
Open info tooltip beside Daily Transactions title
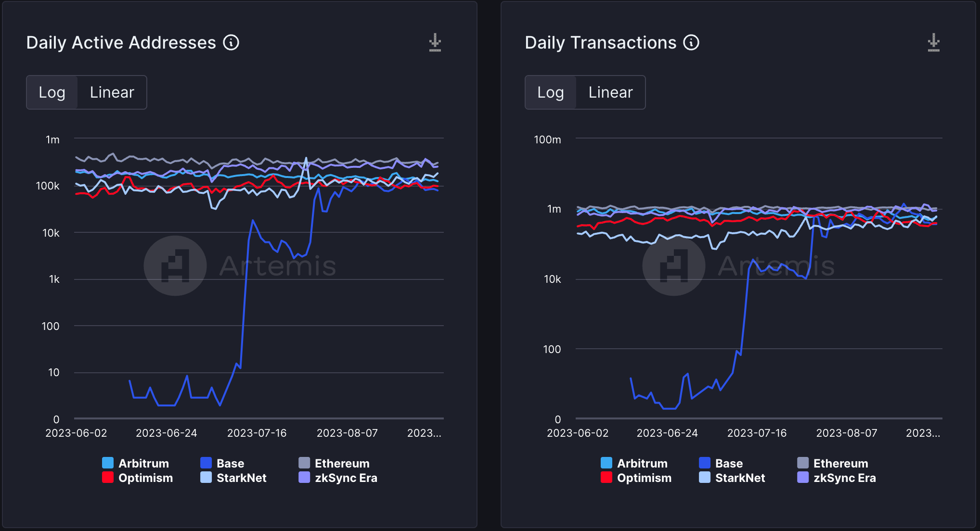pos(692,42)
